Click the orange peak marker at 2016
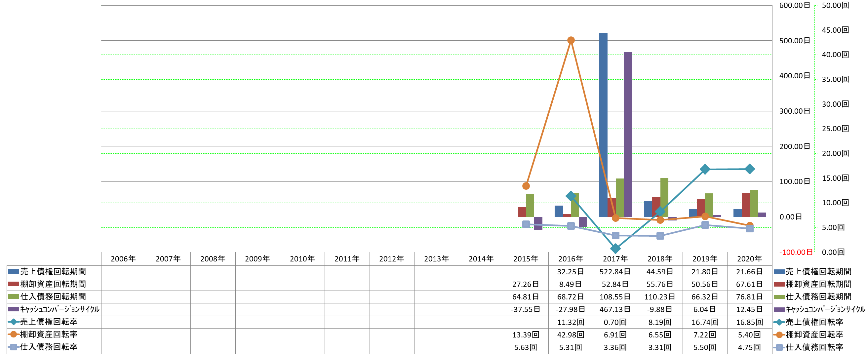 pyautogui.click(x=571, y=40)
